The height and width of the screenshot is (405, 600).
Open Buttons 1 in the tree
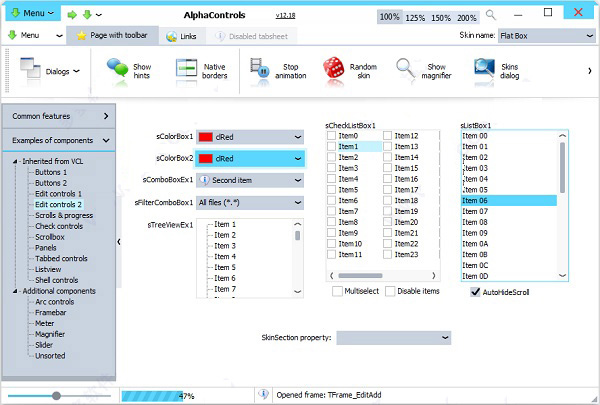51,172
